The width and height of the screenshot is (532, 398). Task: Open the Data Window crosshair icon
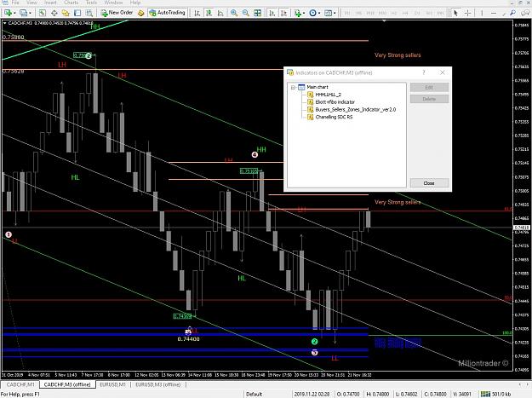[54, 13]
